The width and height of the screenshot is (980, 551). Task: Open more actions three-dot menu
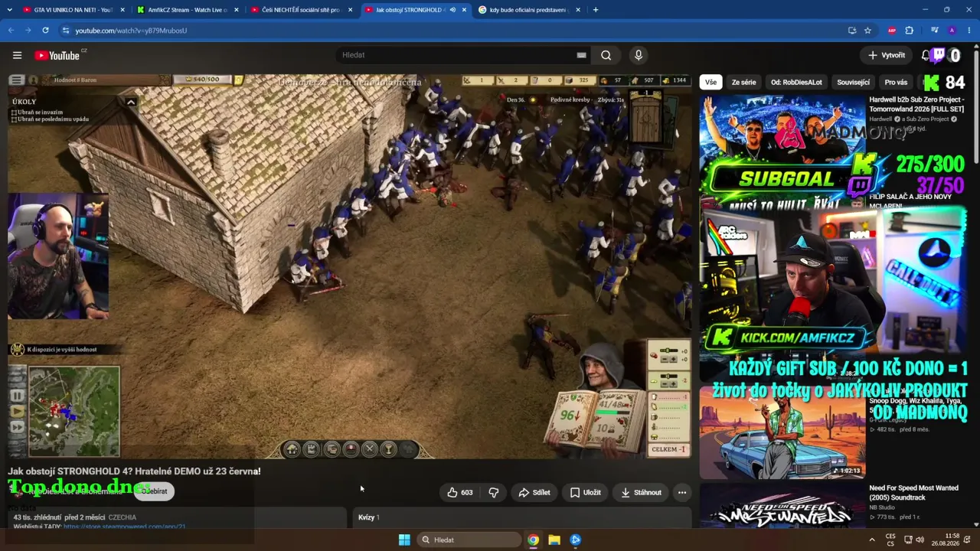click(x=682, y=492)
